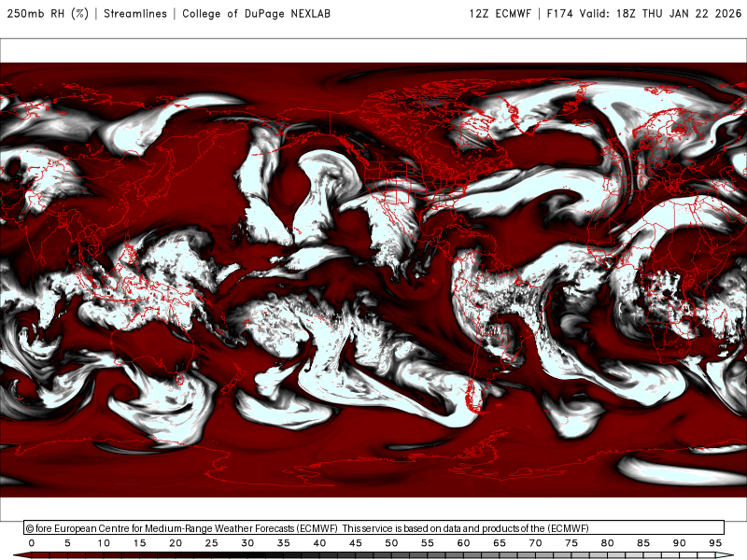Click the "10" label on the color scale
The height and width of the screenshot is (560, 747).
[104, 543]
